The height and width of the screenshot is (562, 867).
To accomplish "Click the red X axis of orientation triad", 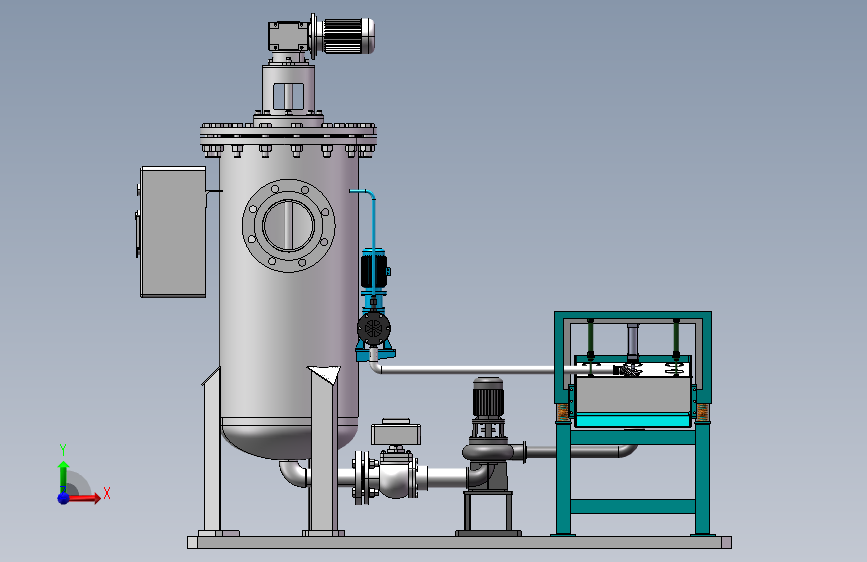I will [84, 498].
